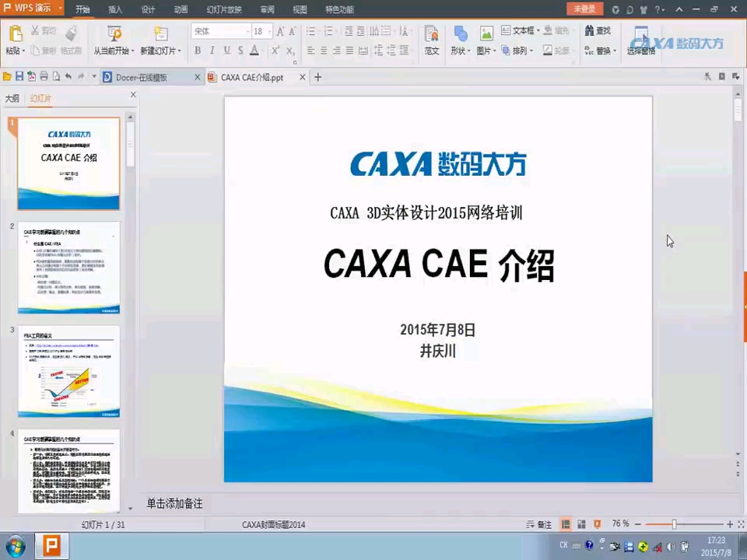Screen dimensions: 747x560
Task: Expand the Replace (替换) dropdown
Action: 615,51
